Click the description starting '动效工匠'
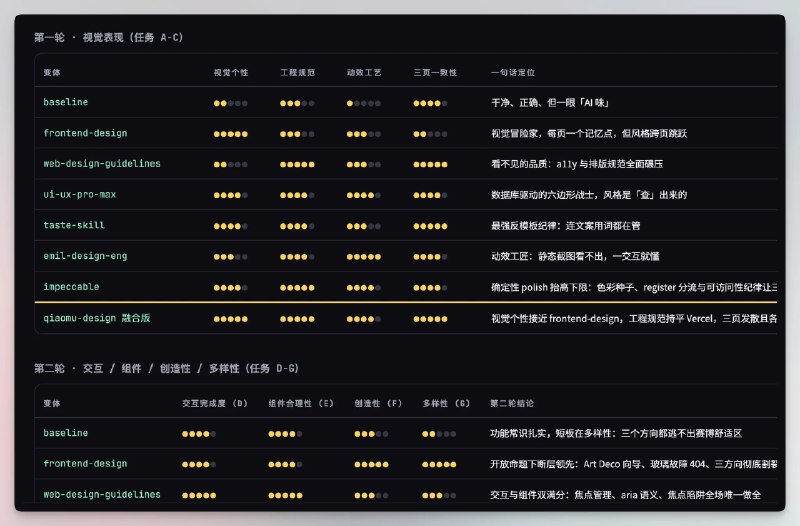 (575, 256)
